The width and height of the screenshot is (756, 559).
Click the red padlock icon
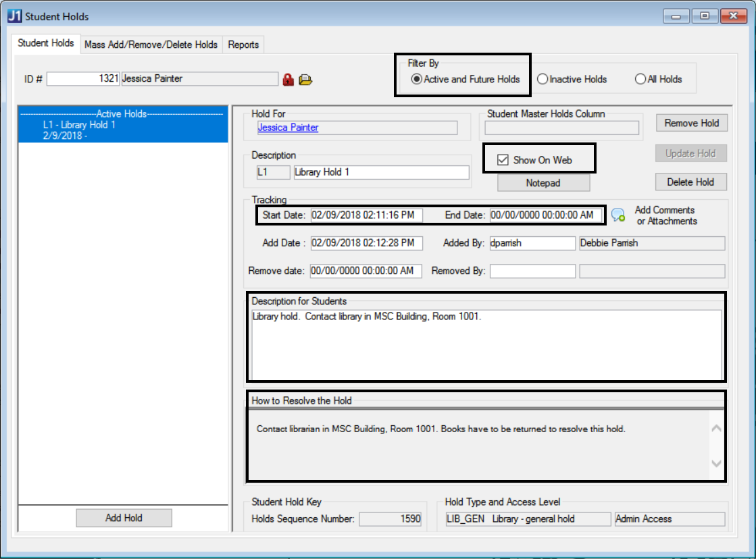288,80
